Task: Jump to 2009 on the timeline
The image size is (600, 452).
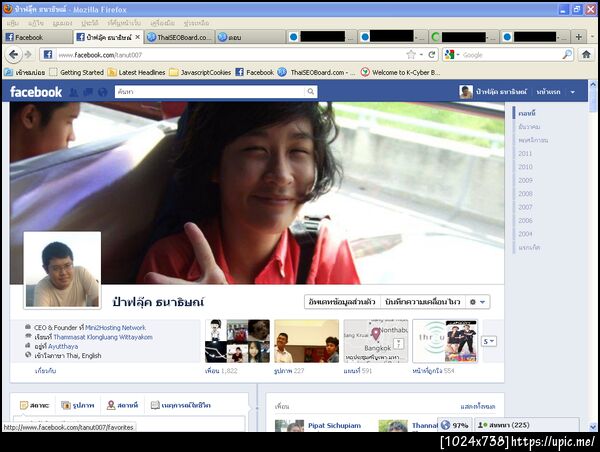Action: (x=525, y=180)
